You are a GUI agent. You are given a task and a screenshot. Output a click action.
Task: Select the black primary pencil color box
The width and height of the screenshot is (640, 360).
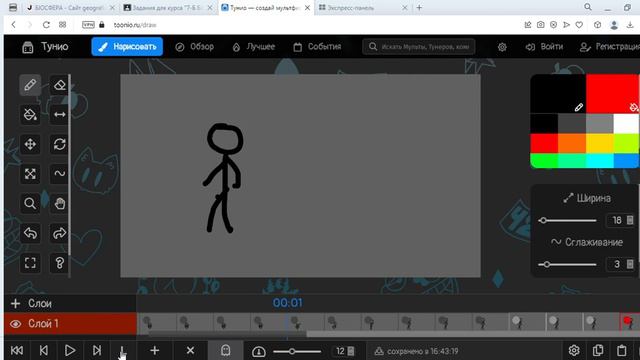[558, 93]
